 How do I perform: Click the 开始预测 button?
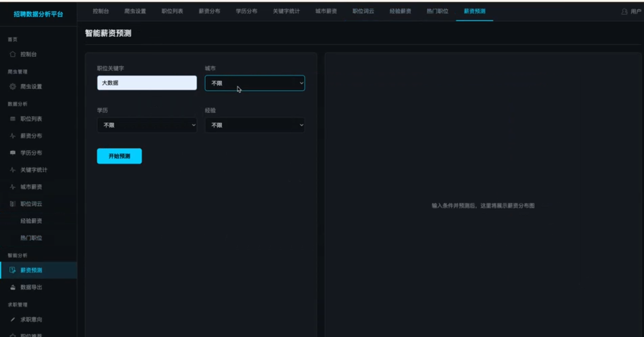point(119,156)
